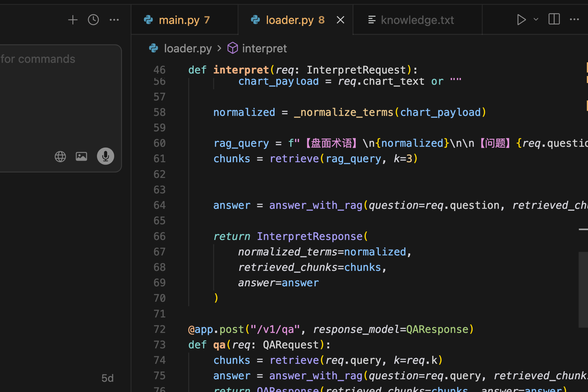Expand run options dropdown arrow
This screenshot has height=392, width=588.
(x=536, y=19)
